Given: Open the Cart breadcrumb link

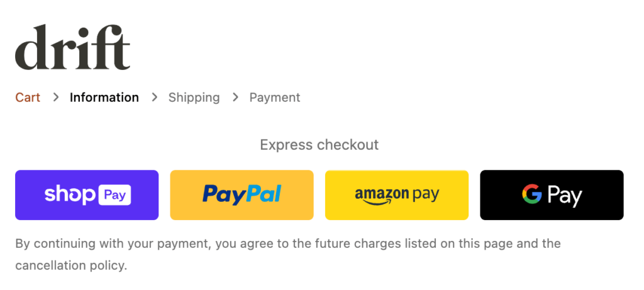Looking at the screenshot, I should tap(28, 98).
